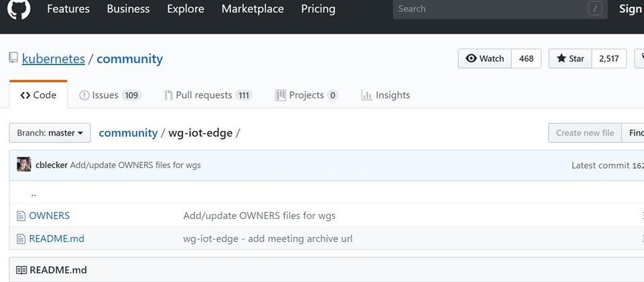The width and height of the screenshot is (644, 282).
Task: Click the Issues count badge 109
Action: (x=131, y=95)
